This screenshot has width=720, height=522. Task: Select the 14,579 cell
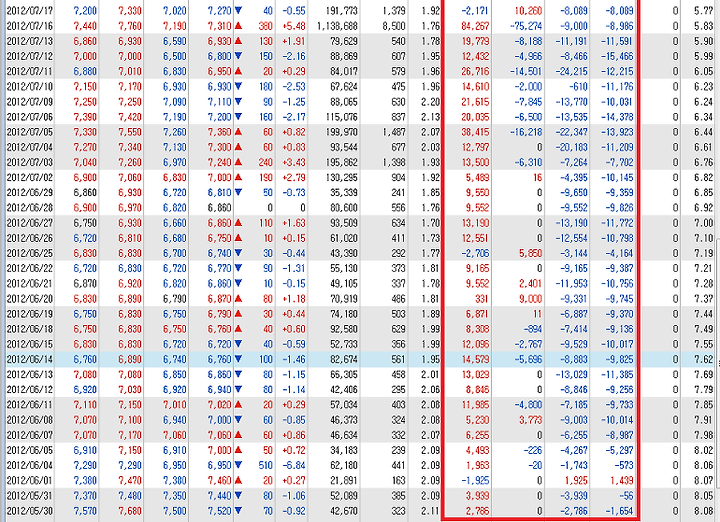click(475, 359)
